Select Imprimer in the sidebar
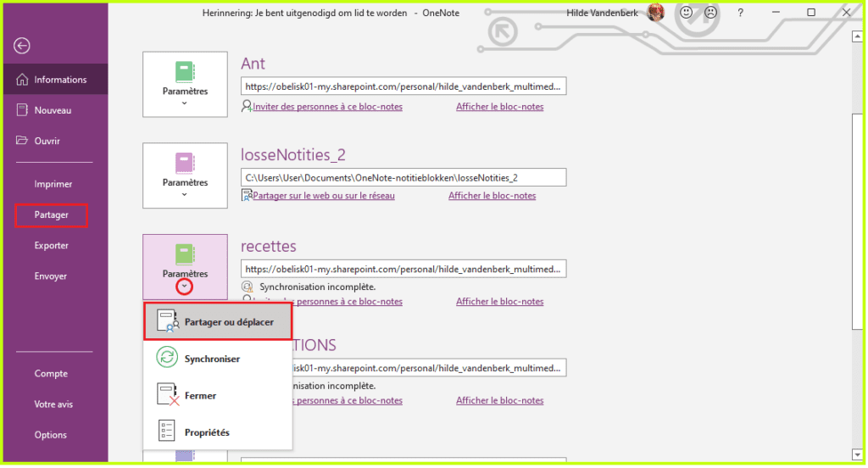Screen dimensions: 868x468 tap(53, 184)
